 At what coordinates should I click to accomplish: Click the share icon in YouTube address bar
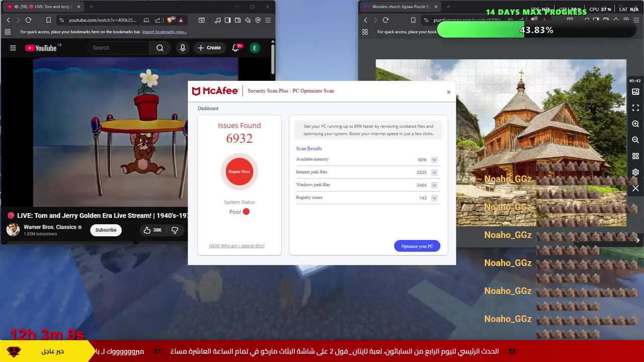[x=157, y=20]
